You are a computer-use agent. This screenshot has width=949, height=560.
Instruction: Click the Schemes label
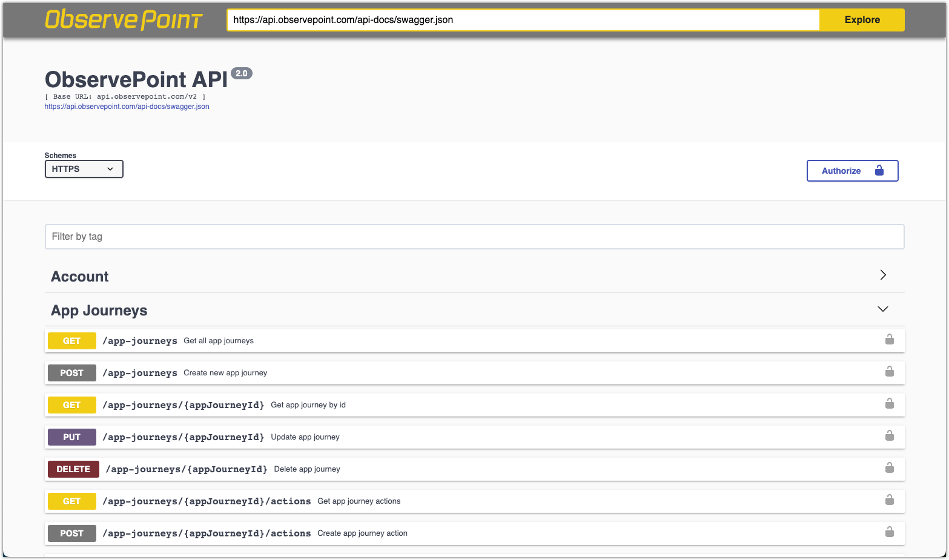pyautogui.click(x=61, y=156)
